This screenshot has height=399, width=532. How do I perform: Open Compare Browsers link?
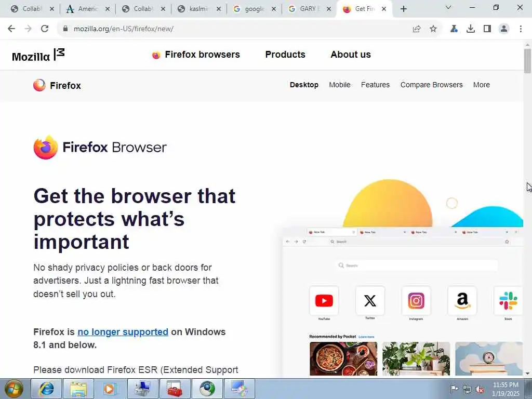(432, 85)
